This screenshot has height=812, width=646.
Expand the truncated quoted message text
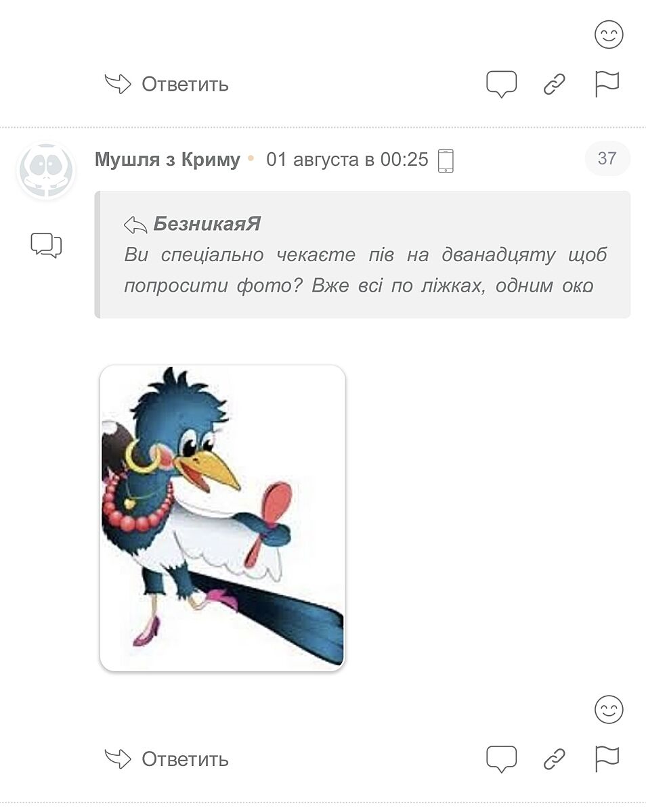366,270
